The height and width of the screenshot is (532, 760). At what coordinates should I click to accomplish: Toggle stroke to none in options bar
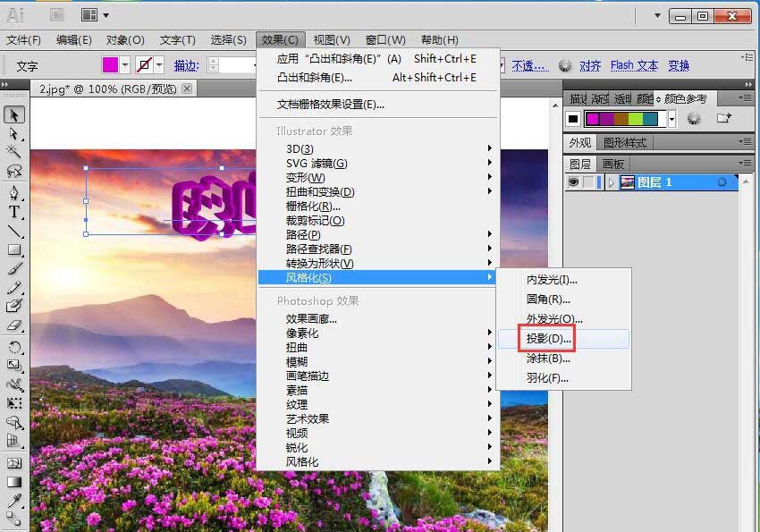(145, 65)
